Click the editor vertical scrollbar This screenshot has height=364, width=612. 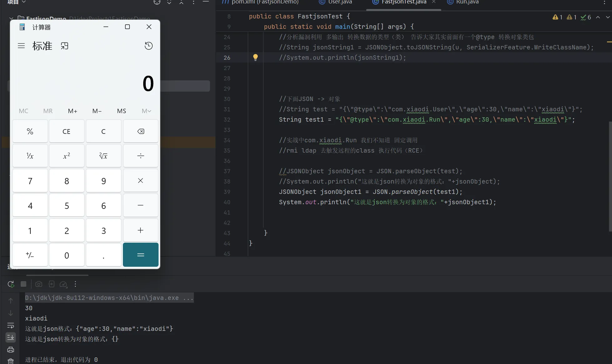[x=610, y=177]
